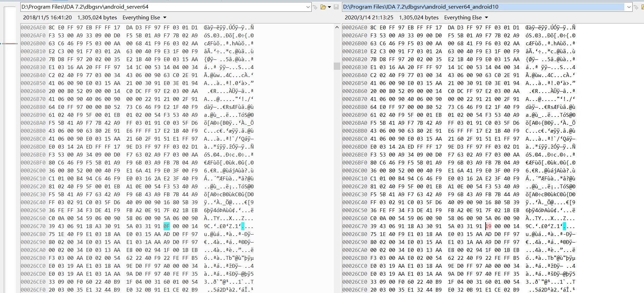Click highlighted ASCII difference in right pane row 00026C70

[x=564, y=226]
